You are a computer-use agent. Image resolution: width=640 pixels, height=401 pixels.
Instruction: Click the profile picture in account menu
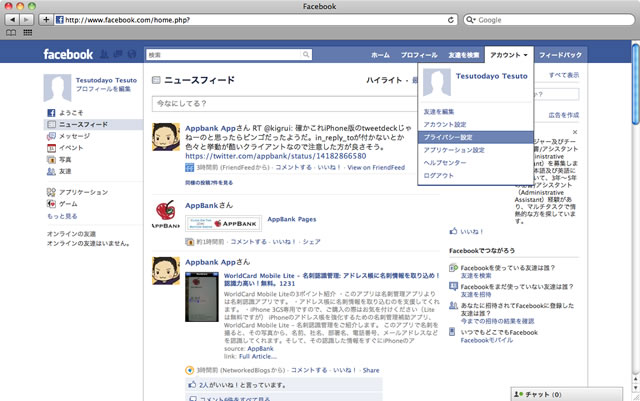pos(437,82)
